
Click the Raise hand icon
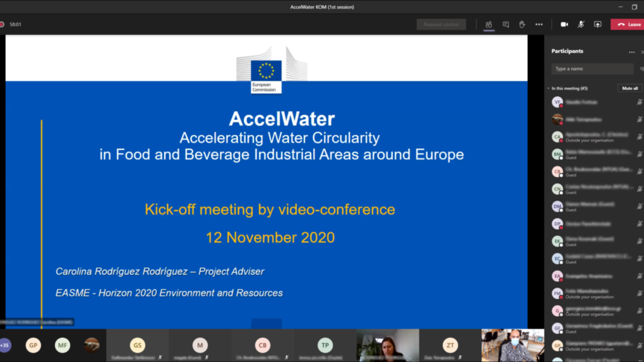pos(522,24)
